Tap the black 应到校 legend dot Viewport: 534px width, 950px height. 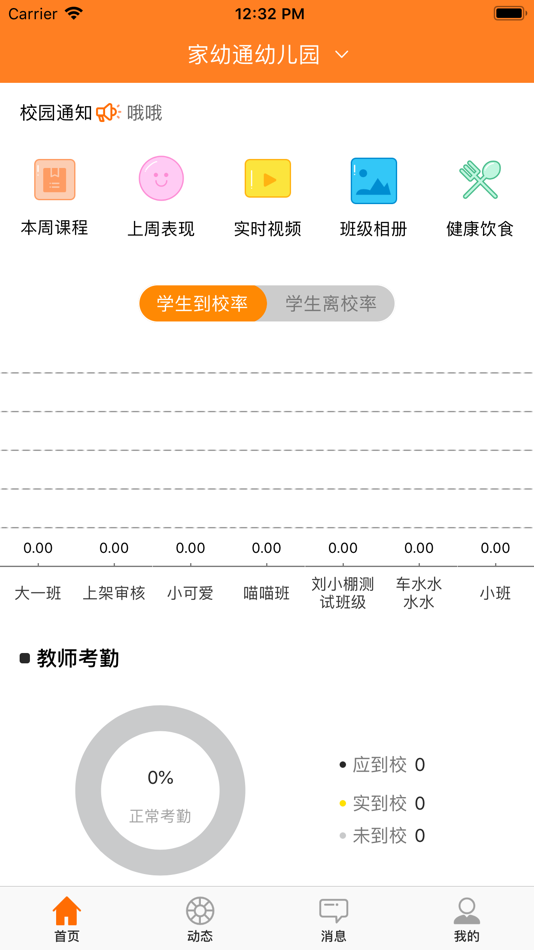[x=342, y=765]
